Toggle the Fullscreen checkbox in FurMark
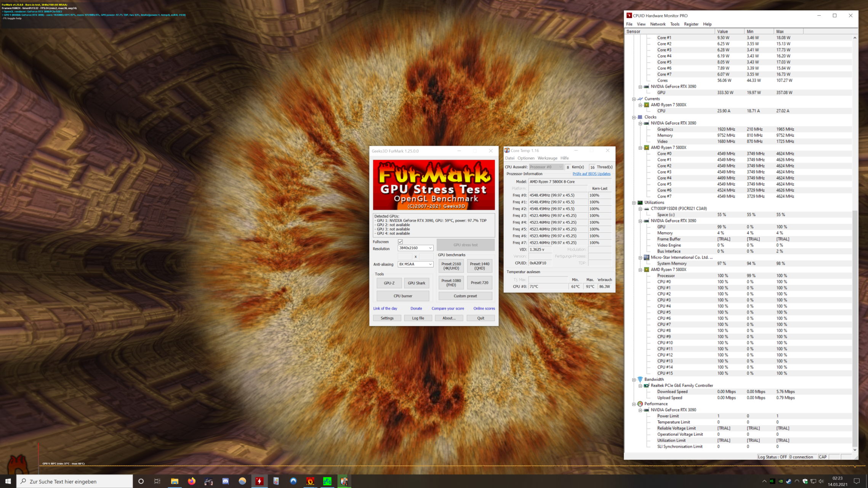 coord(400,242)
